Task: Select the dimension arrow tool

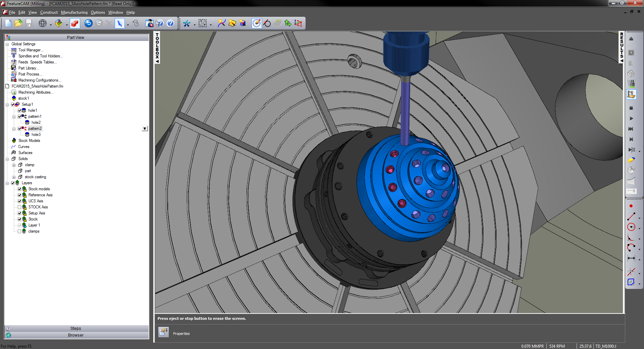Action: (x=631, y=258)
